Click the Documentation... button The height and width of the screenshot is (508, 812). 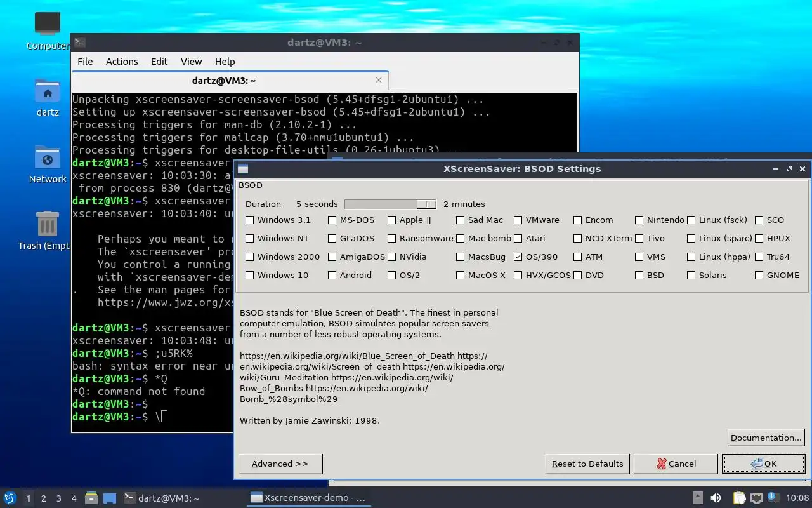coord(766,438)
